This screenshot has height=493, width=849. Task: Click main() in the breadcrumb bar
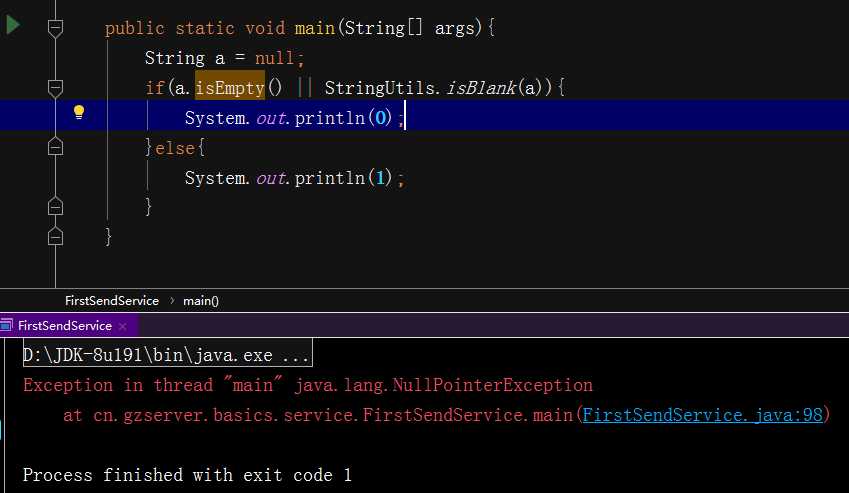pyautogui.click(x=201, y=300)
